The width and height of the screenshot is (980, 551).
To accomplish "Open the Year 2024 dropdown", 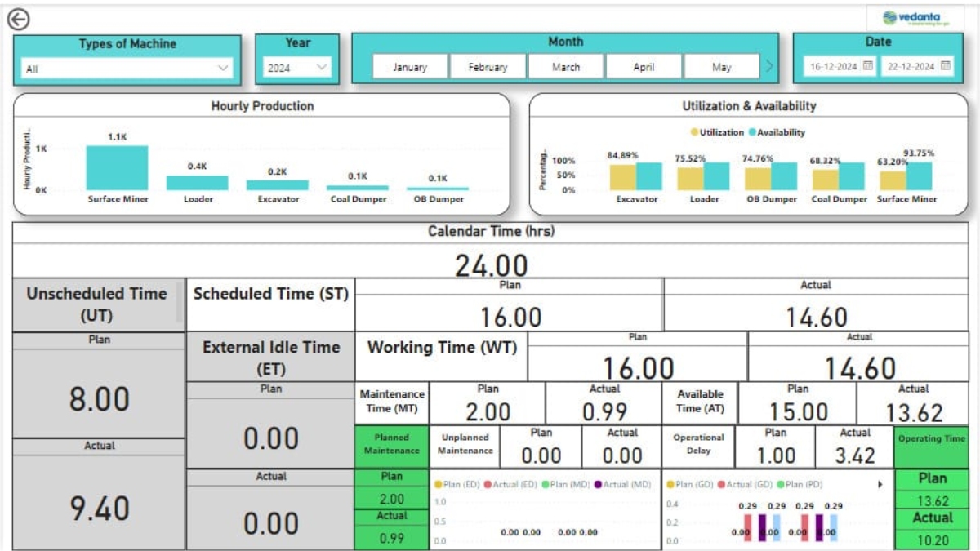I will (322, 68).
